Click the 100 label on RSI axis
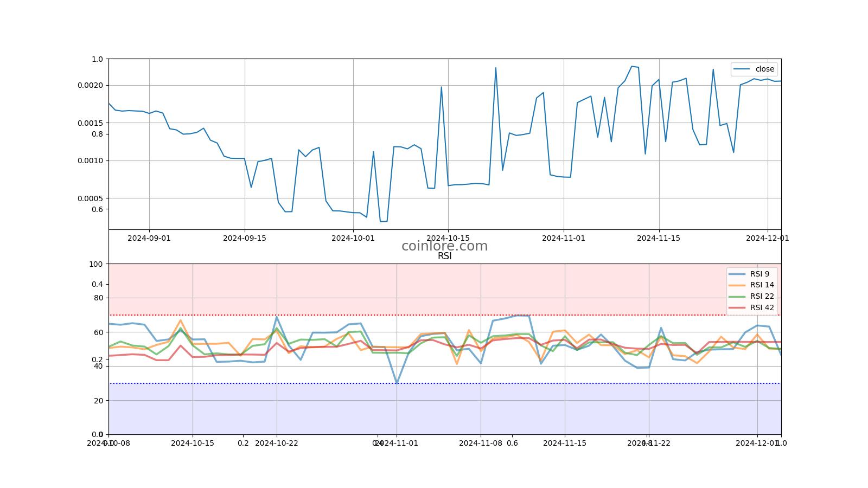This screenshot has height=488, width=868. click(x=96, y=264)
